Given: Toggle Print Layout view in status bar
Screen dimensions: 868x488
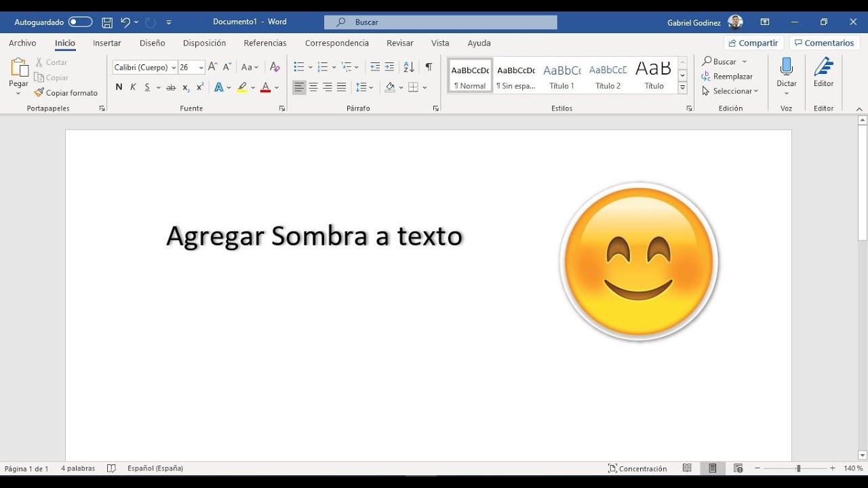Looking at the screenshot, I should (713, 468).
